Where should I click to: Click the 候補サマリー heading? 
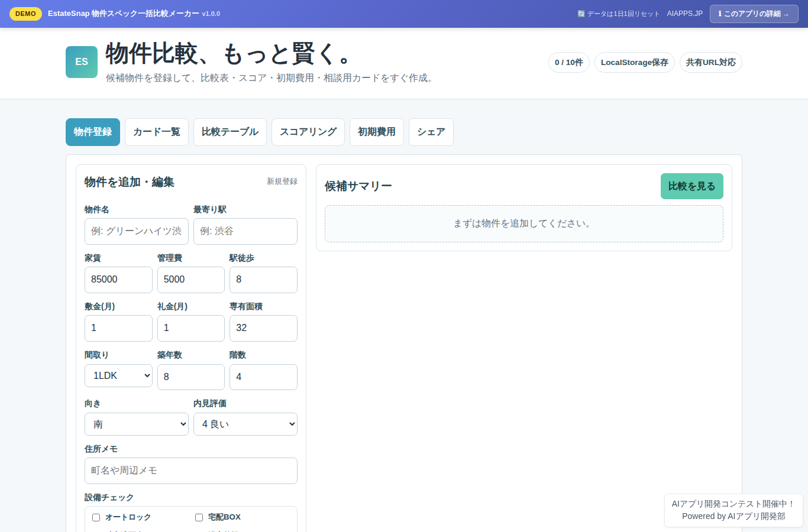click(x=358, y=186)
